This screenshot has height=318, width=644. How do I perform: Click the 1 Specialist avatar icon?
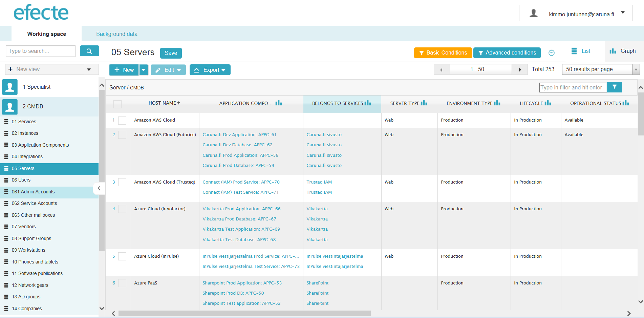coord(10,87)
